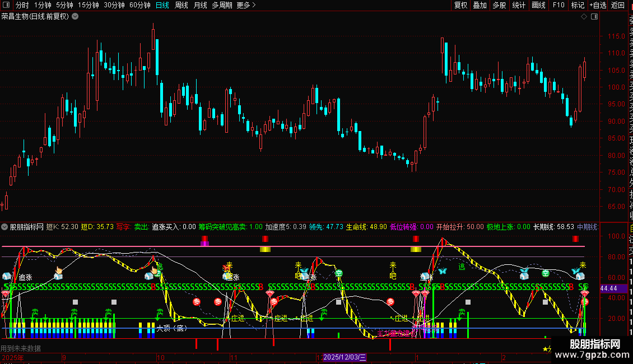
Task: Expand the 更多 periods menu
Action: (x=246, y=5)
